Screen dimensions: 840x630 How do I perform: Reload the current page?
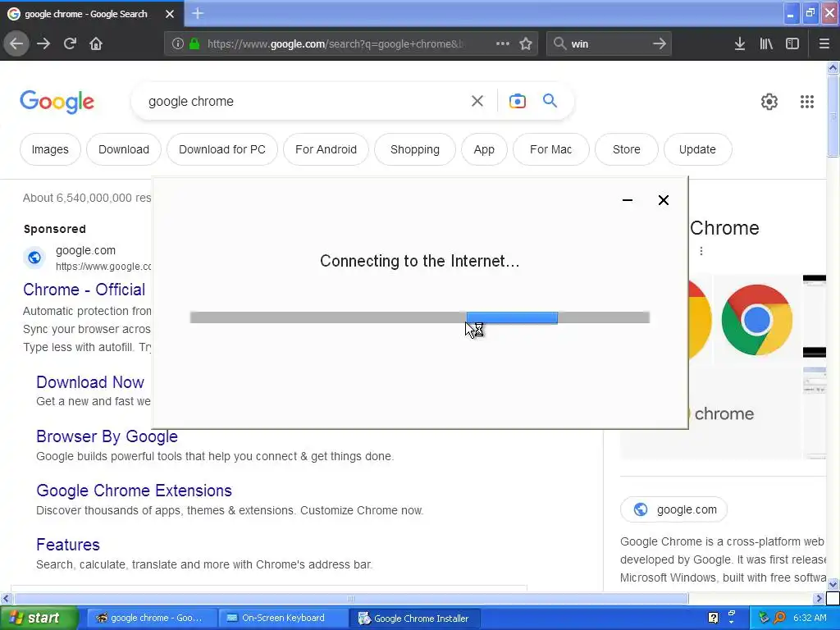click(x=70, y=44)
